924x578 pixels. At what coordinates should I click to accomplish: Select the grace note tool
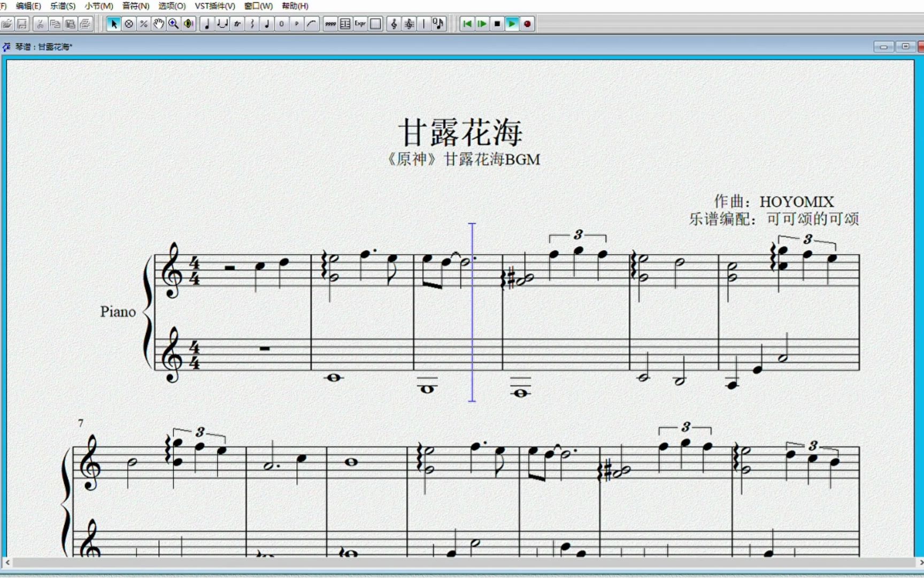[267, 24]
